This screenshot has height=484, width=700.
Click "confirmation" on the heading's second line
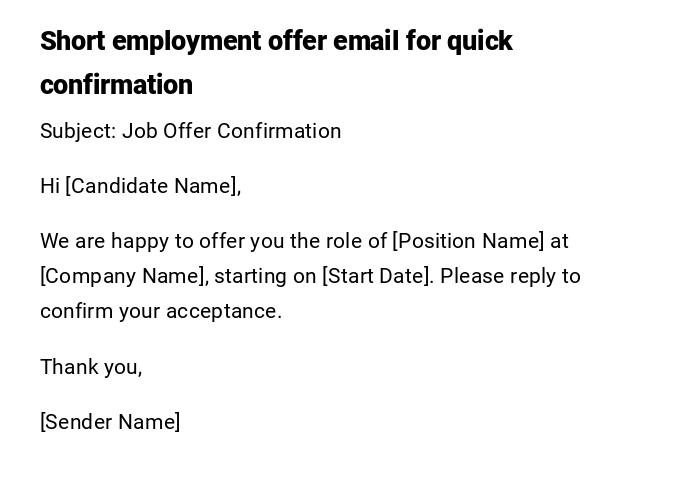click(x=116, y=85)
